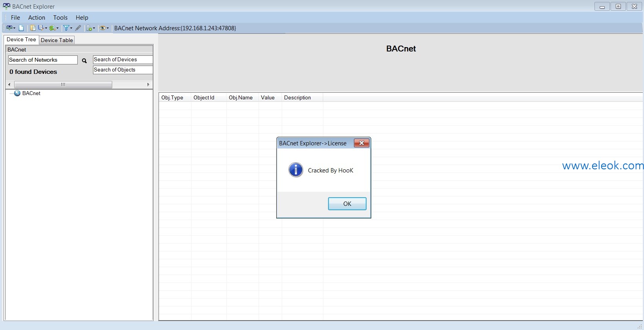Open dropdown arrow next to eye icon
The width and height of the screenshot is (644, 330).
[108, 28]
